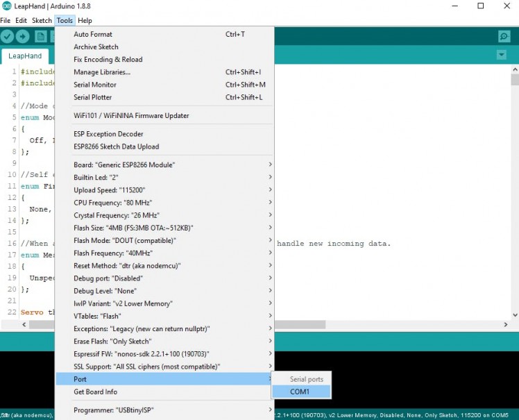
Task: Expand the CPU Frequency 80 MHz submenu
Action: (164, 203)
